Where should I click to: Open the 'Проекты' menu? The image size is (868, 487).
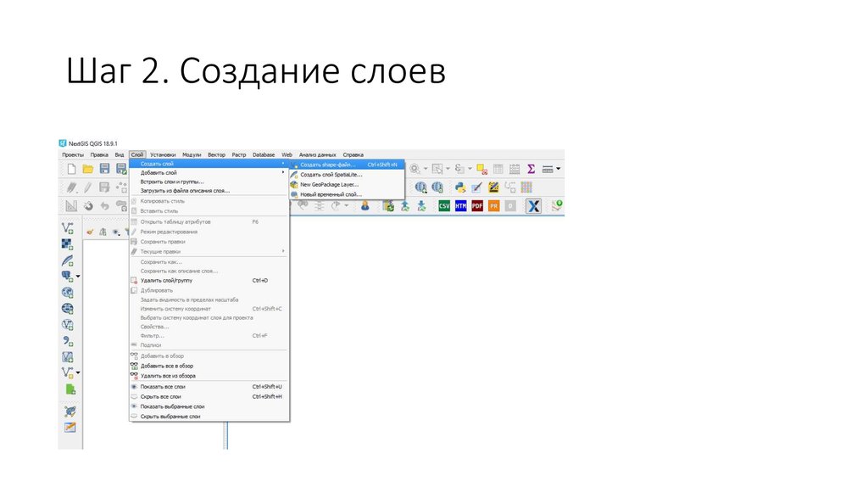click(x=73, y=155)
